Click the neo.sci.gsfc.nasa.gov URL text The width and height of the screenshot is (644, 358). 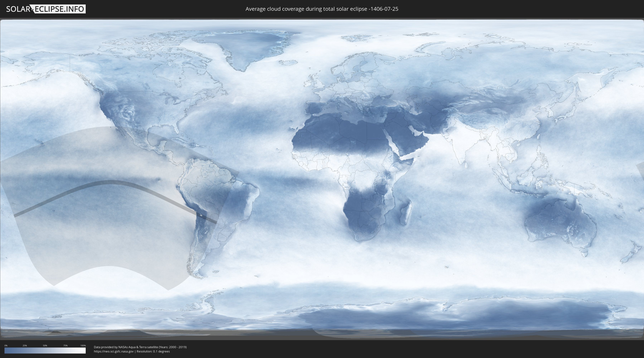pyautogui.click(x=113, y=351)
